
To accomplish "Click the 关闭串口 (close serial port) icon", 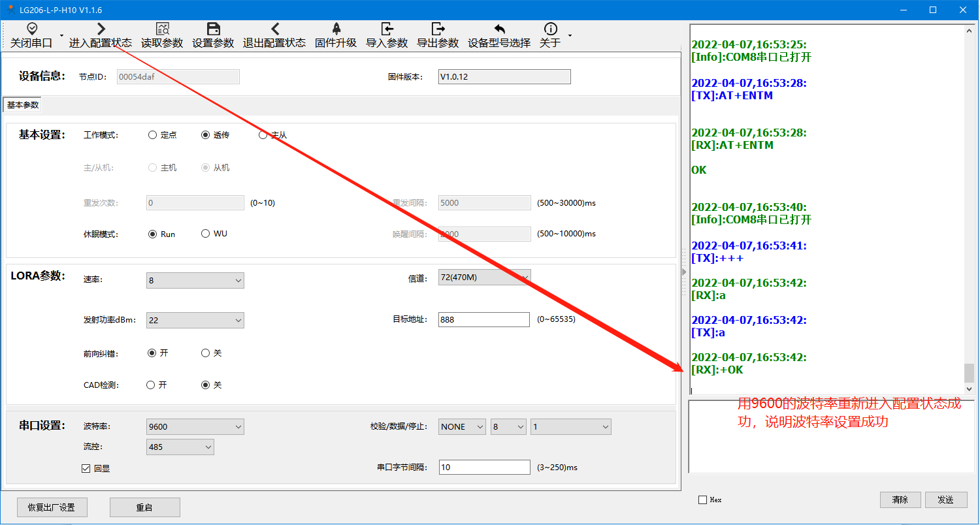I will click(31, 29).
